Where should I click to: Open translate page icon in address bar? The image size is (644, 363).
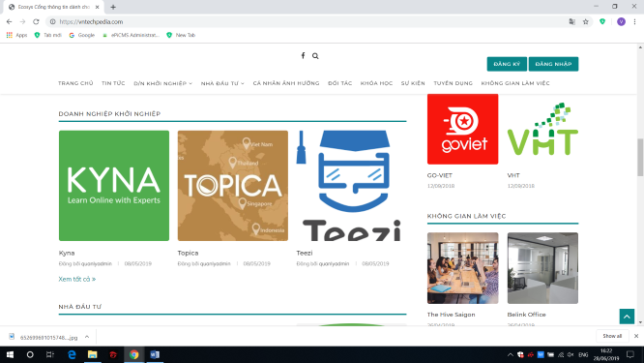click(x=571, y=22)
